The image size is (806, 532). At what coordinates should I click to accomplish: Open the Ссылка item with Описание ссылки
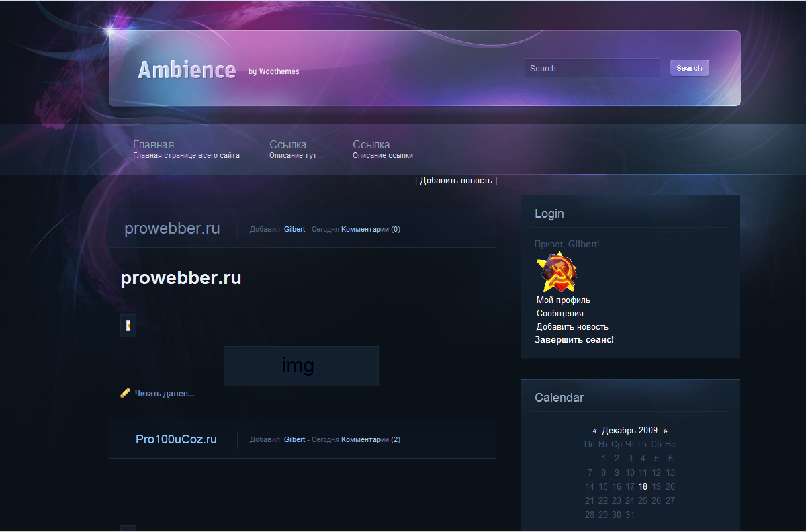point(383,149)
